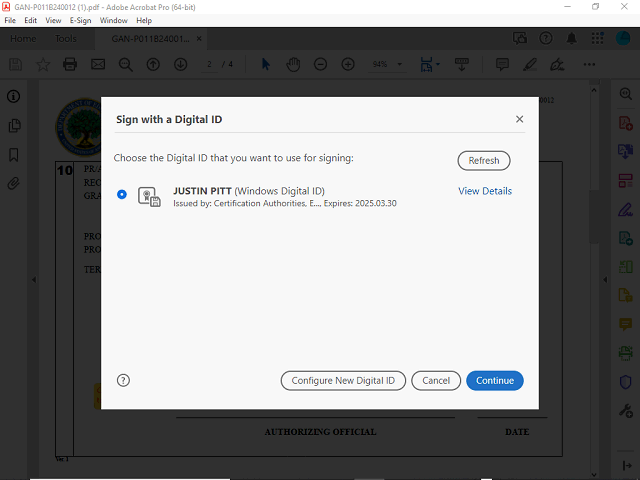Switch to the Tools tab

coord(66,39)
